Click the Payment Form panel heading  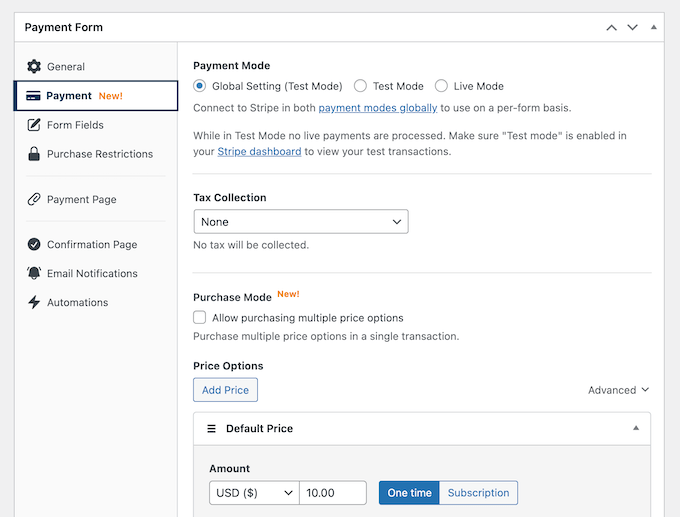tap(64, 27)
